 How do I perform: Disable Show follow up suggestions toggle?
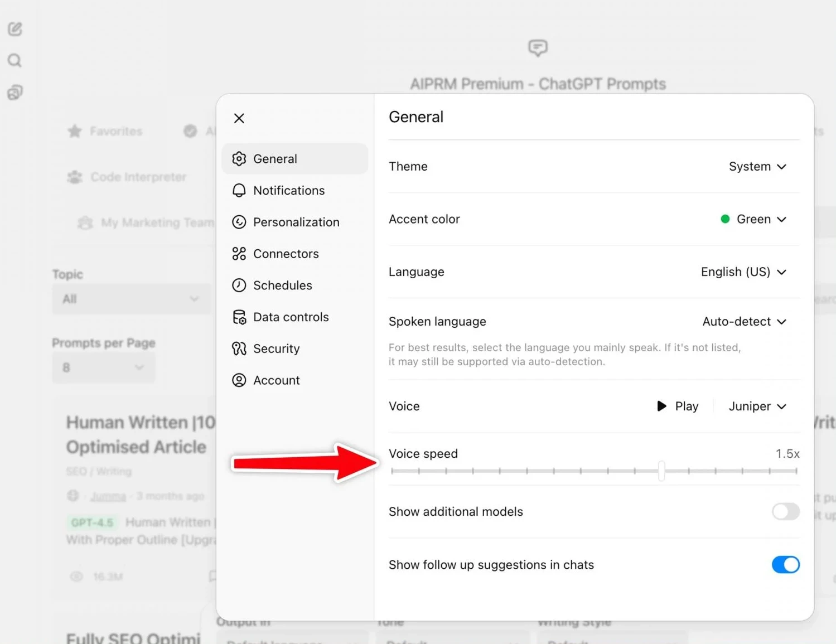[785, 565]
